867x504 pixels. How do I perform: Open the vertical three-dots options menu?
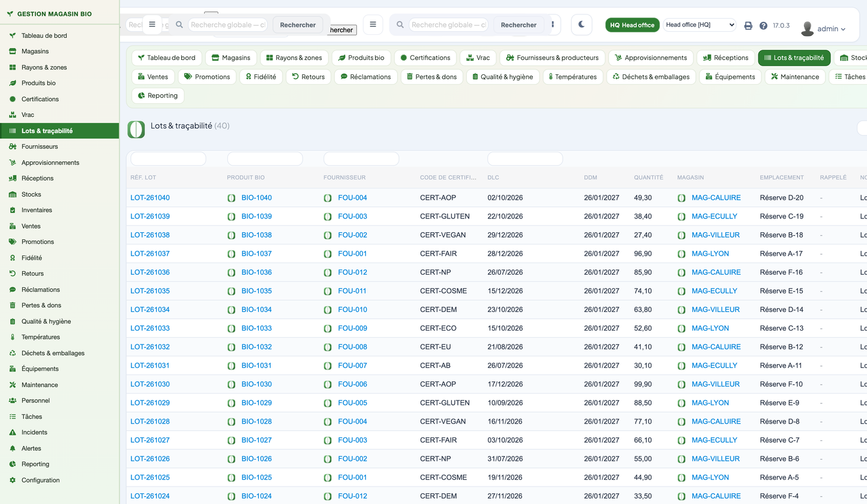pos(552,25)
